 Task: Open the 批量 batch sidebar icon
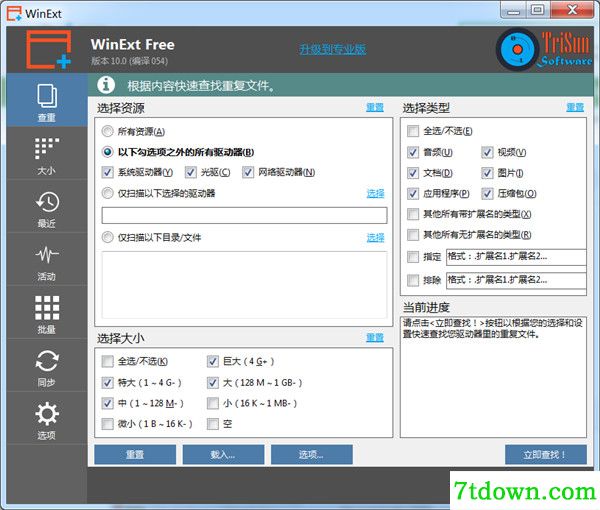pyautogui.click(x=47, y=313)
